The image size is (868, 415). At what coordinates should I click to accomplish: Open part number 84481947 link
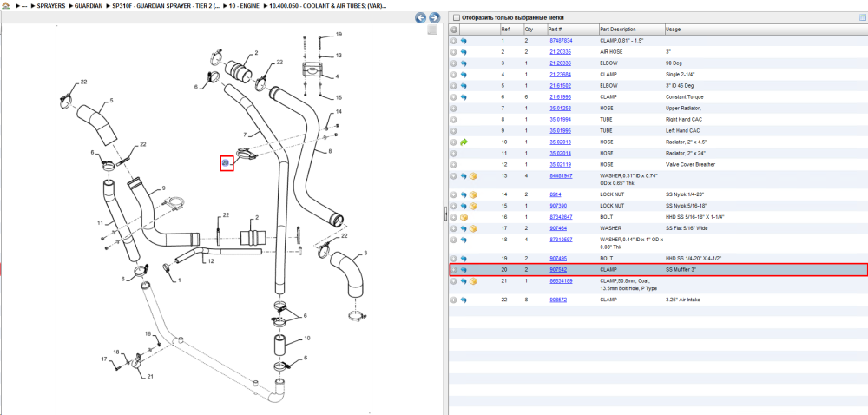tap(561, 176)
